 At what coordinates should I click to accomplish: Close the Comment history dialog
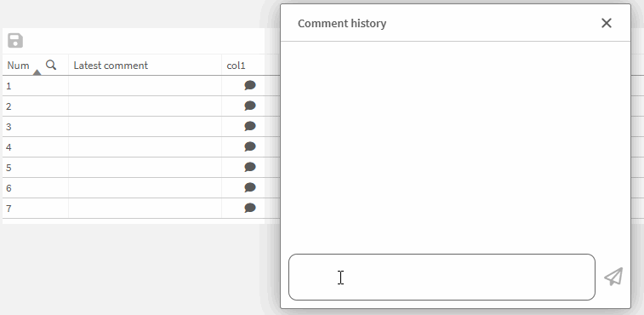607,23
